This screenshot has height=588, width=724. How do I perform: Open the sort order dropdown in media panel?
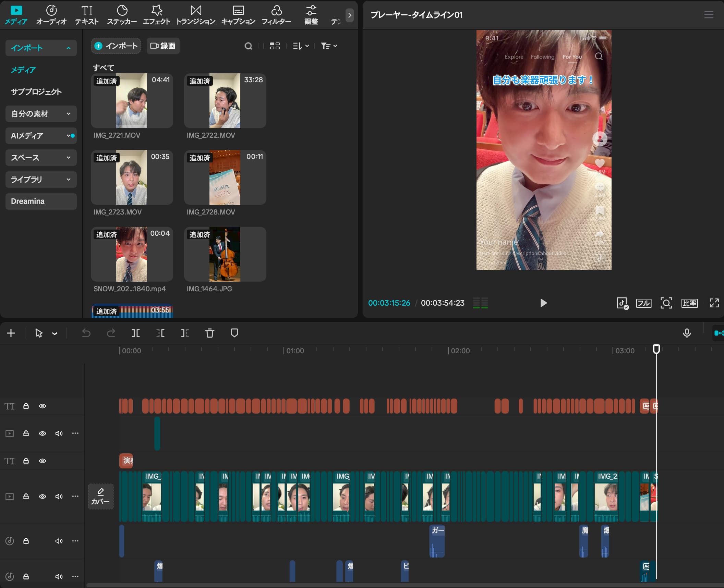pyautogui.click(x=301, y=46)
